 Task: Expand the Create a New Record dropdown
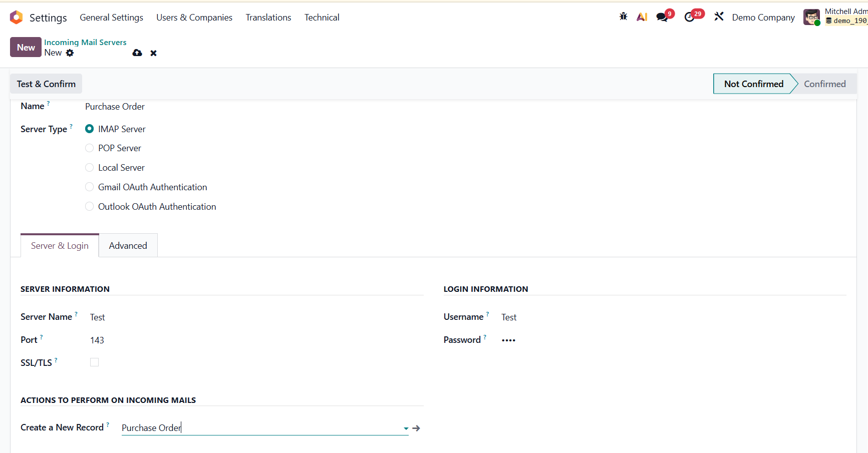coord(406,428)
